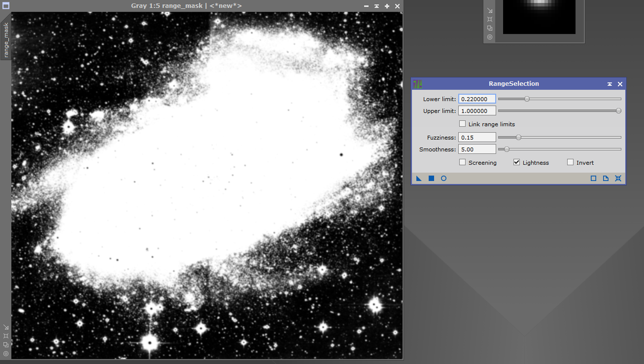Enable the Screening checkbox
Screen dimensions: 644x364
coord(462,162)
